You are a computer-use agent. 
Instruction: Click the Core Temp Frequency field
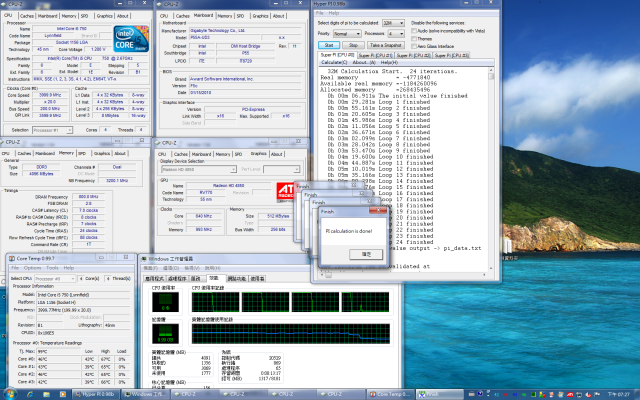(83, 310)
